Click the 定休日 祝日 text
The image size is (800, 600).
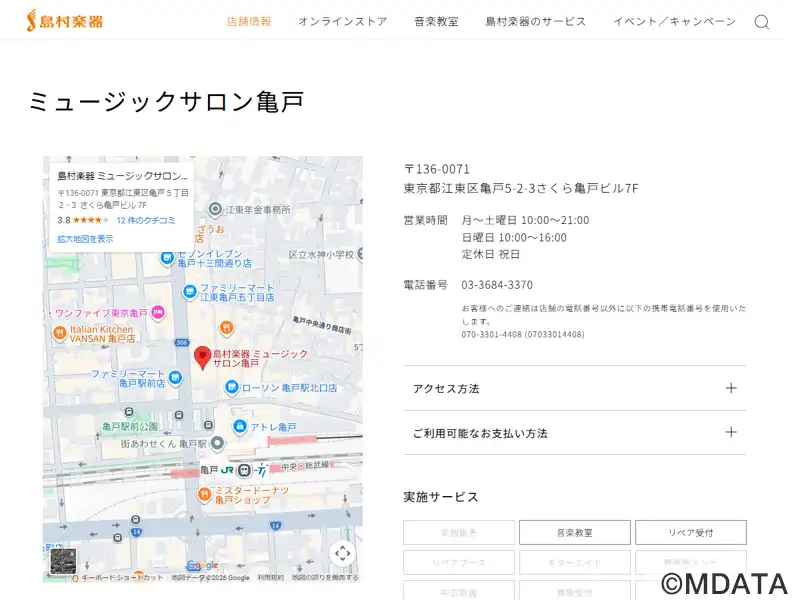pyautogui.click(x=490, y=254)
